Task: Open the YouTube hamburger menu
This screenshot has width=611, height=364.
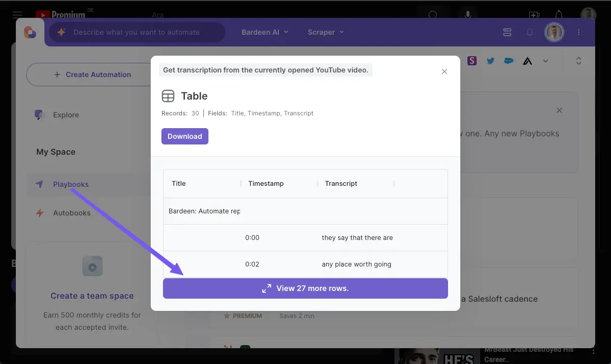Action: 17,15
